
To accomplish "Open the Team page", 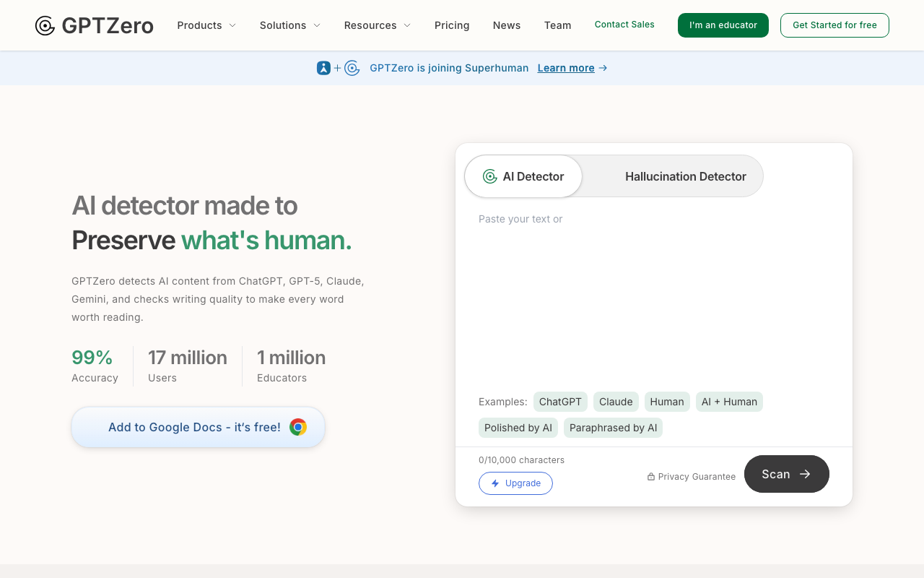I will coord(557,25).
